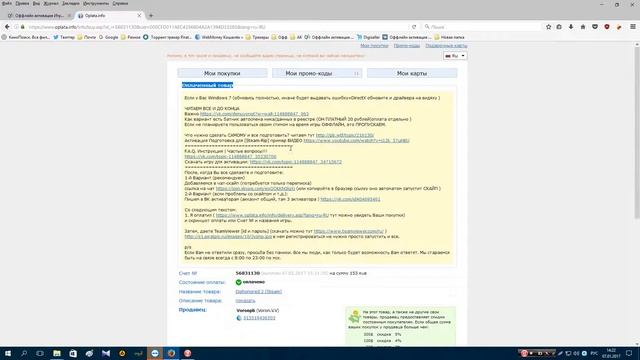Open the WebMoney Кошелек bookmark

[x=219, y=37]
